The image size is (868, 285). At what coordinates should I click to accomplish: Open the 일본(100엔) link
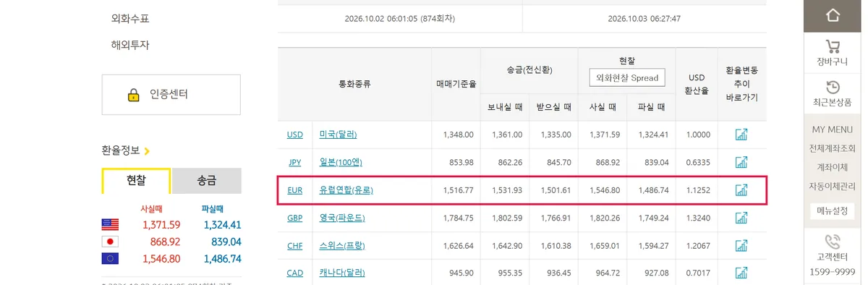click(341, 162)
